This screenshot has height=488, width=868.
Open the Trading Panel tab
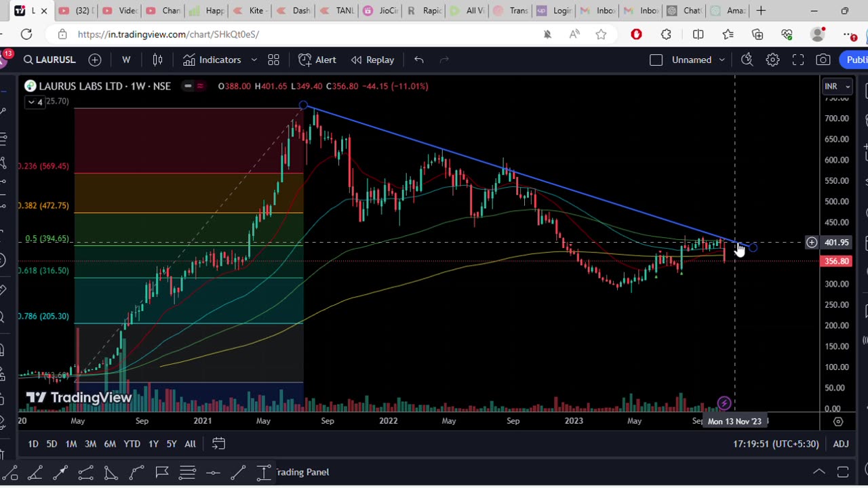click(302, 472)
